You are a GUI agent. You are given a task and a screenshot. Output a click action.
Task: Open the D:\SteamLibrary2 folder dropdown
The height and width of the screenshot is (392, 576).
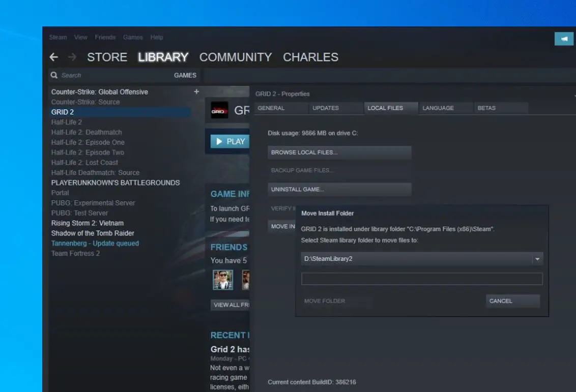point(422,259)
